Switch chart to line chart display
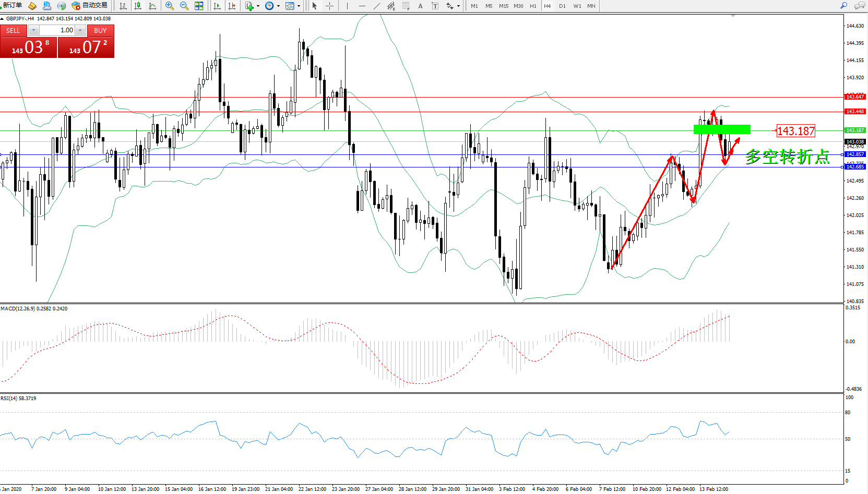868x494 pixels. [x=152, y=6]
